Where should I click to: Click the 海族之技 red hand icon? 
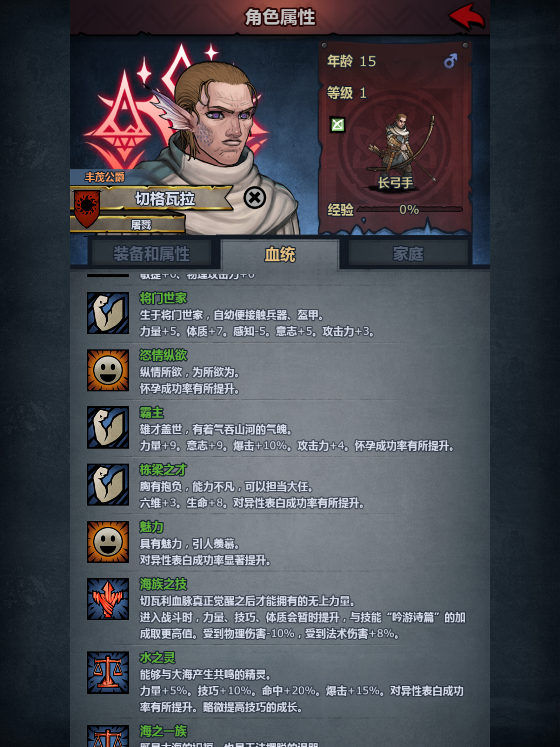click(x=108, y=599)
